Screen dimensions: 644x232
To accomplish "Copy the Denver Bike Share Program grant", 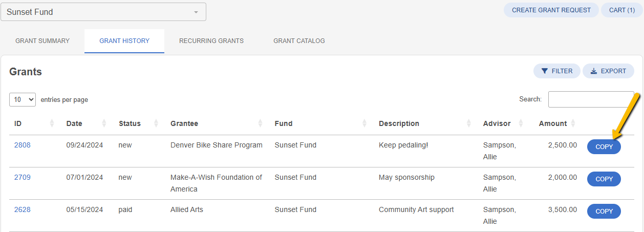I will (604, 147).
